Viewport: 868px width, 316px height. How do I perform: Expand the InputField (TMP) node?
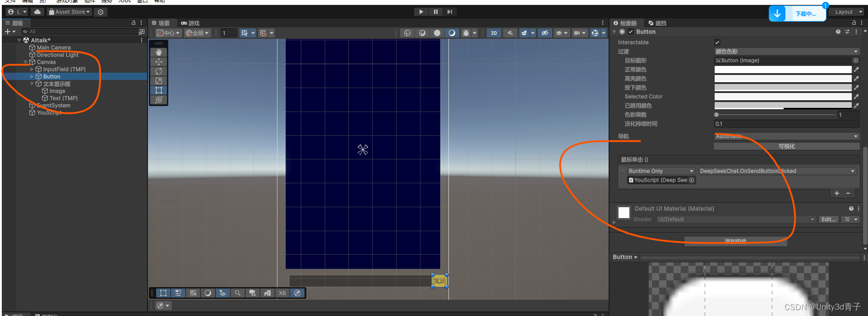(x=32, y=70)
